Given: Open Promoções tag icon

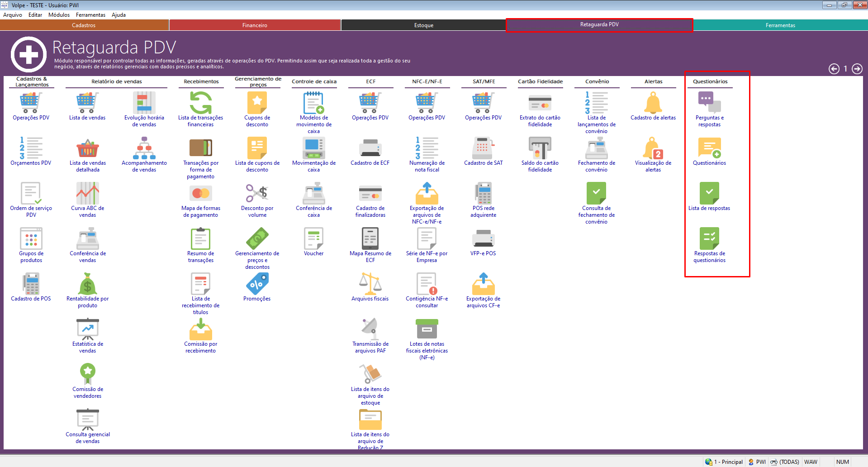Looking at the screenshot, I should click(257, 284).
